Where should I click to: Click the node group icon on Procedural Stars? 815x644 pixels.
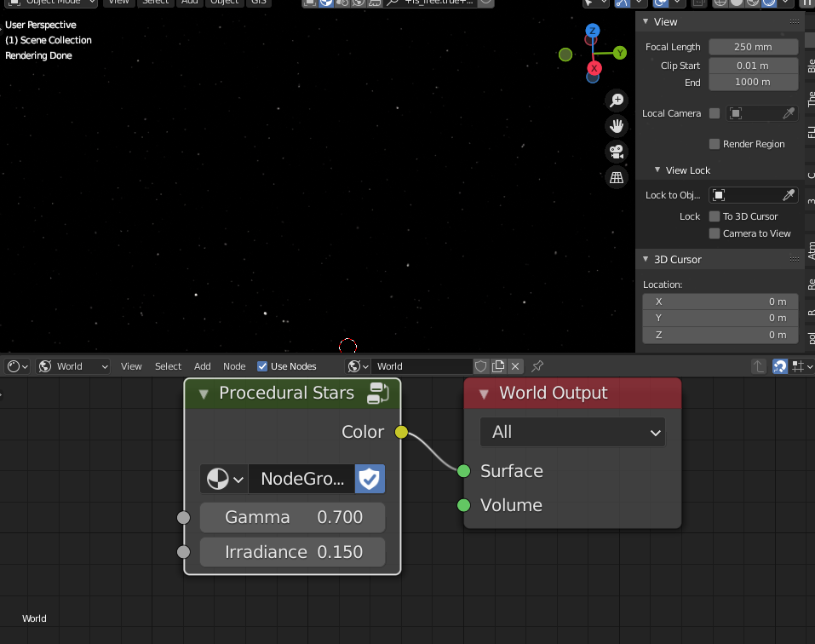coord(378,393)
